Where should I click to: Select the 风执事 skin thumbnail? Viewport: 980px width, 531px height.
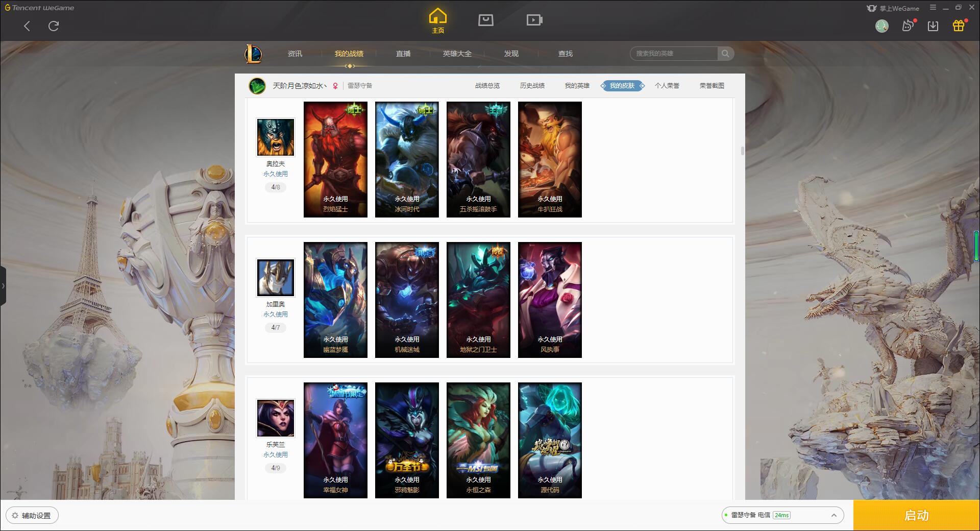click(550, 300)
